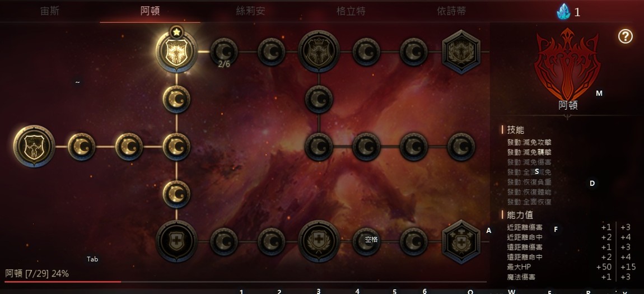644x294 pixels.
Task: Select the glowing crescent node below starred shield
Action: click(176, 99)
